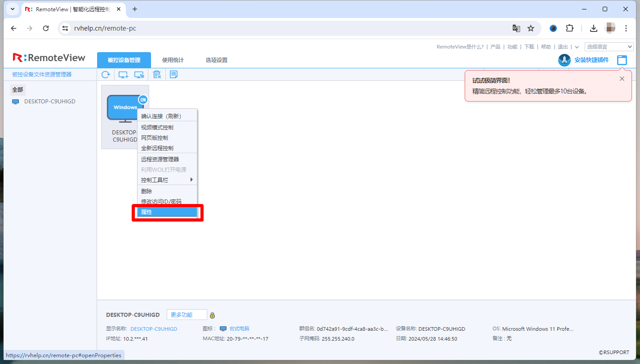Viewport: 640px width, 364px height.
Task: Open the 选择语言 language dropdown
Action: coord(609,47)
